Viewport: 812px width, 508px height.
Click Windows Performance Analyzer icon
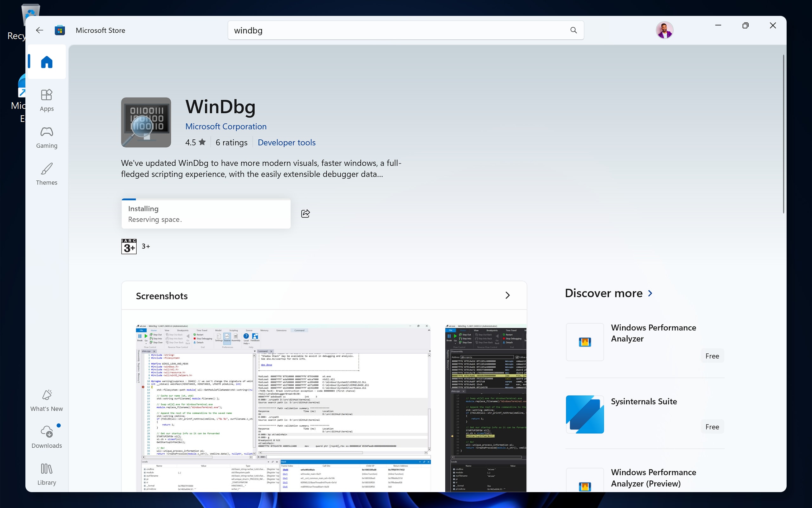(585, 342)
